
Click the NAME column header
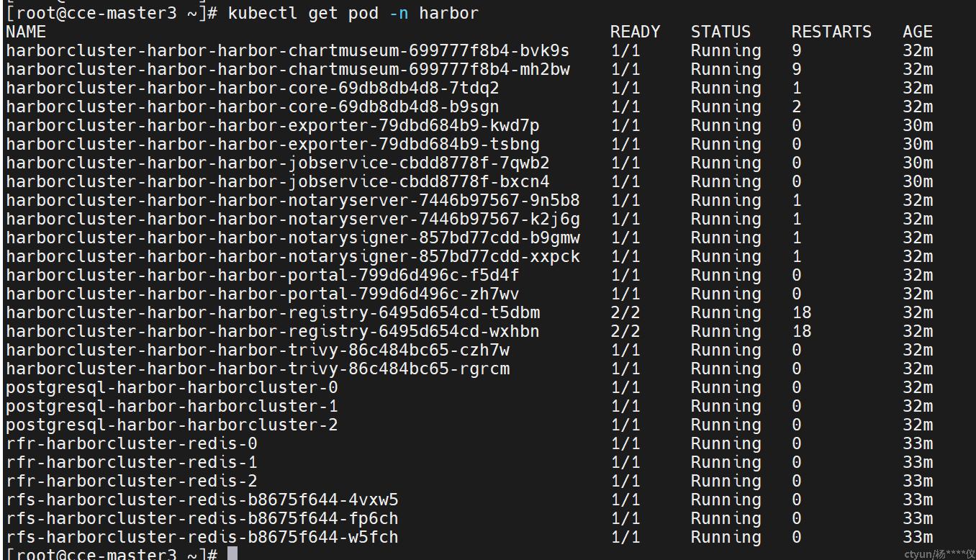coord(26,32)
